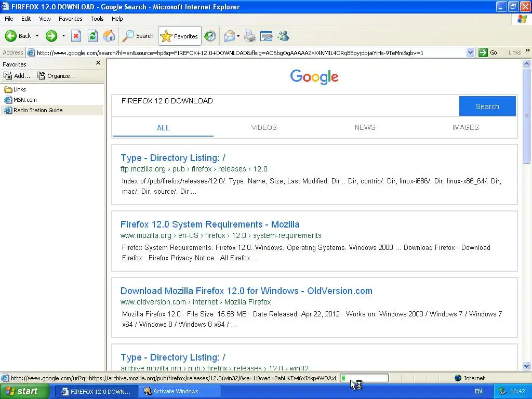Expand the Mail button dropdown arrow
This screenshot has height=399, width=532.
(238, 36)
